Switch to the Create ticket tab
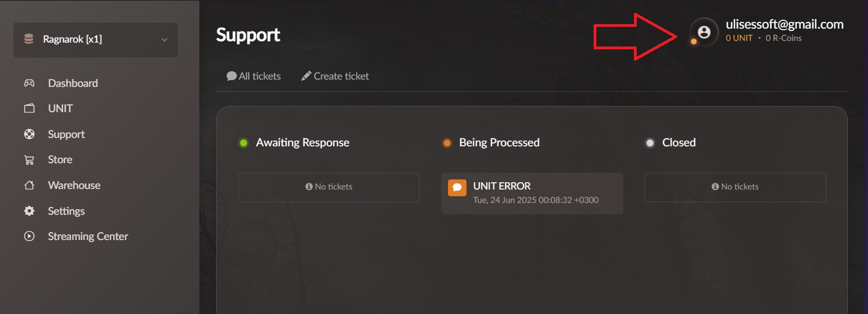The image size is (868, 314). [x=335, y=76]
